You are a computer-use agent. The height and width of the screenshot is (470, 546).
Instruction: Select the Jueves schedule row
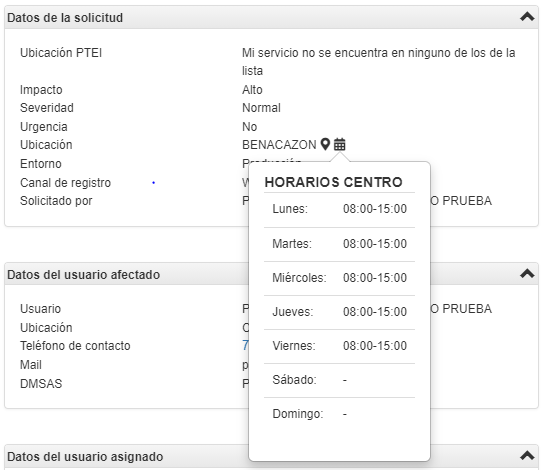pos(340,312)
